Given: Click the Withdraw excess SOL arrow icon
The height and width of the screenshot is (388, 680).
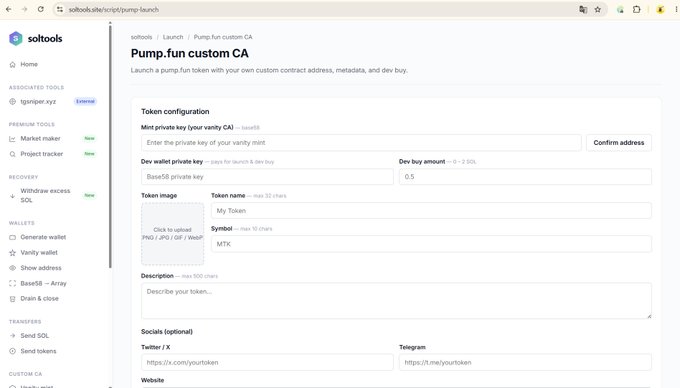Looking at the screenshot, I should click(x=13, y=196).
